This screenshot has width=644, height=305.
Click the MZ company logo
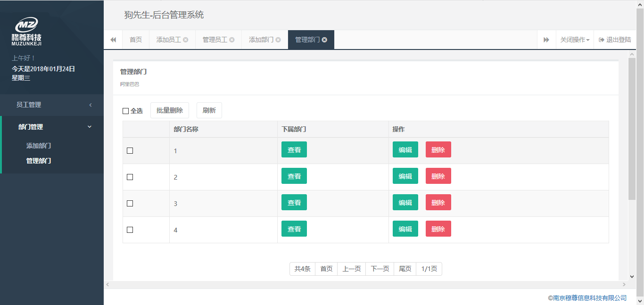point(26,32)
